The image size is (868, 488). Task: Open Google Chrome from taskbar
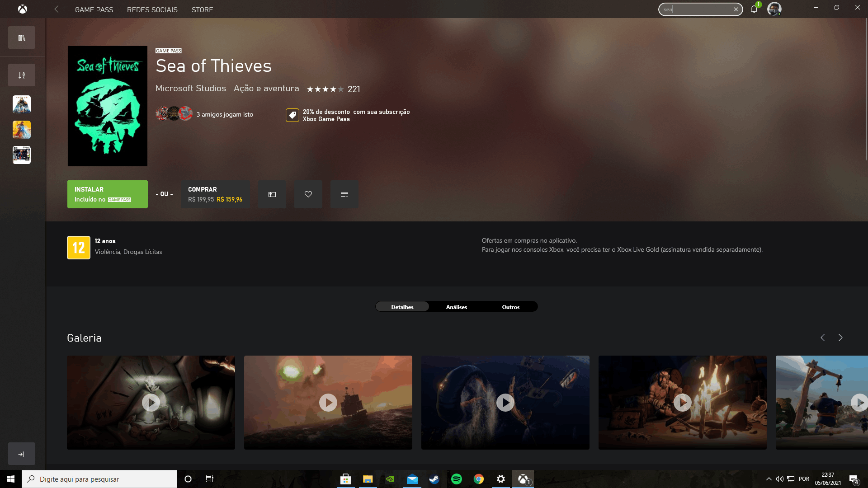click(x=479, y=479)
